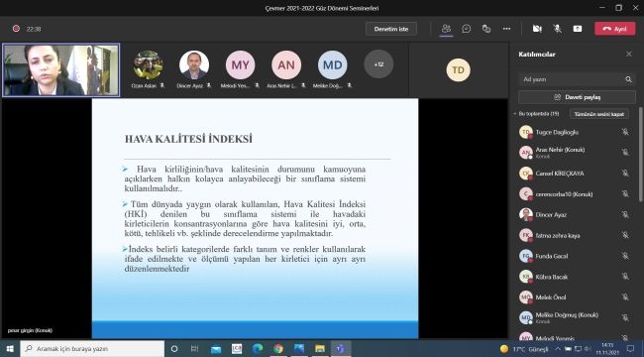Select Funda Gacal participant

(x=574, y=256)
